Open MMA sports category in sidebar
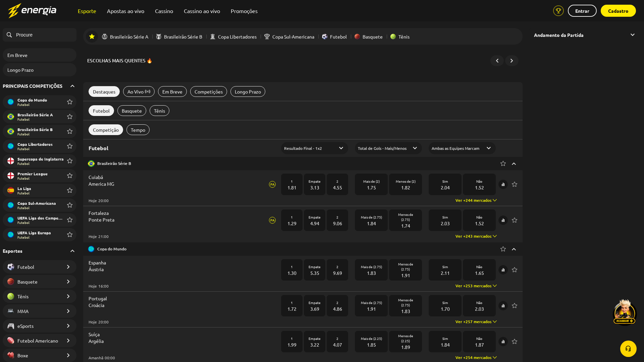Screen dimensions: 644x362 point(40,311)
